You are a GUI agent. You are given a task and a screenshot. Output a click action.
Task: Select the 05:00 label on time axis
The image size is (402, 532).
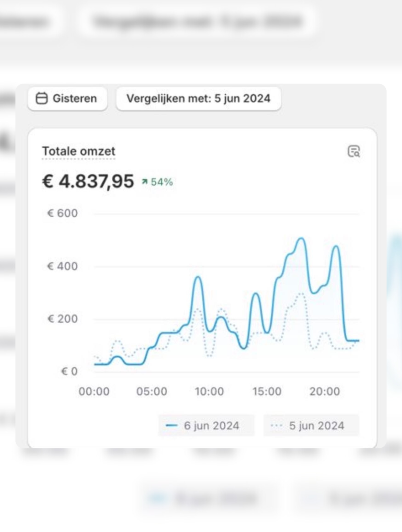coord(152,391)
